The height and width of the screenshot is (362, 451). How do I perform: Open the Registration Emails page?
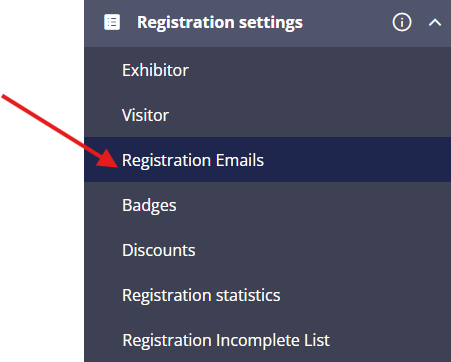tap(268, 160)
